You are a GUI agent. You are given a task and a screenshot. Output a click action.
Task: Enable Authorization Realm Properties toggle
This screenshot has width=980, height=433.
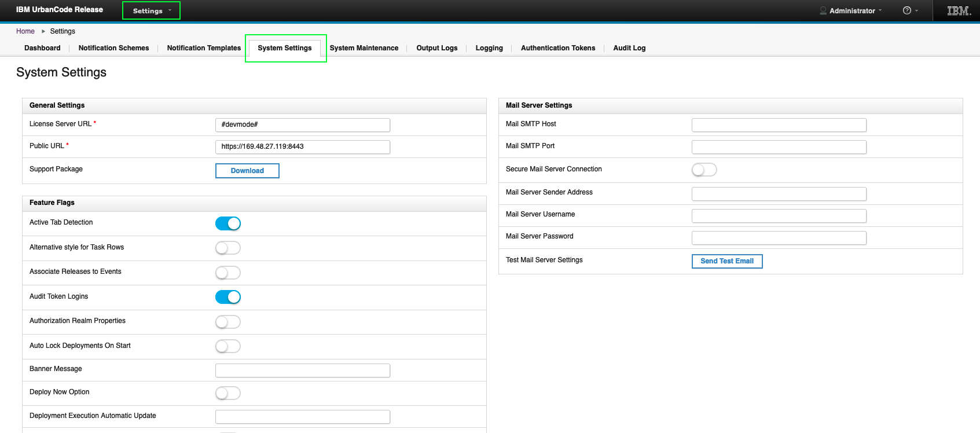[x=228, y=322]
